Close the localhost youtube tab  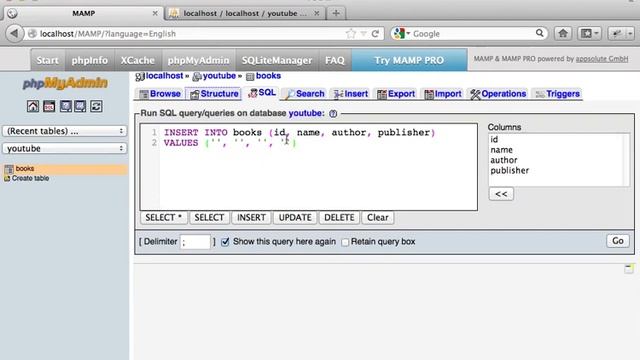[x=317, y=13]
